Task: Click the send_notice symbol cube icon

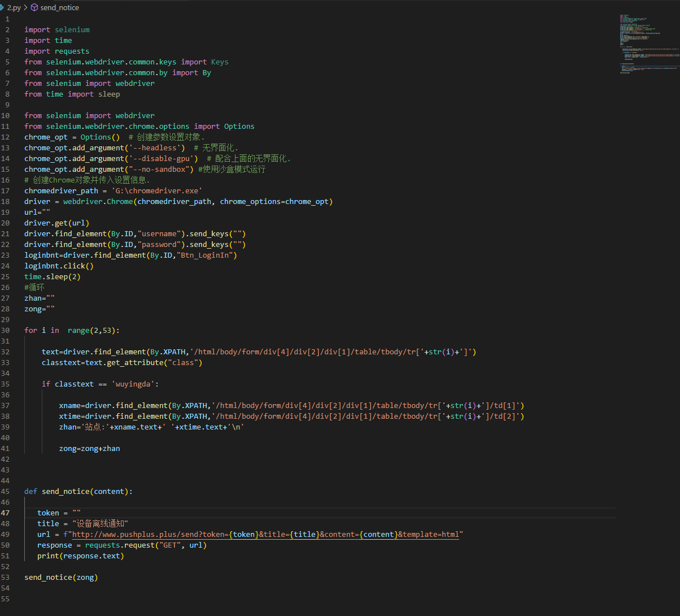Action: pos(34,8)
